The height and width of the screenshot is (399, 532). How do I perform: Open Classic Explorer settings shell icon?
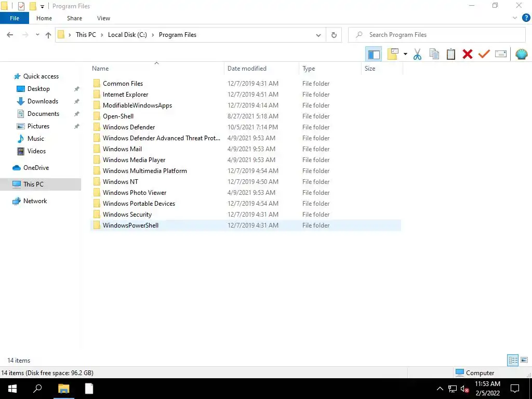tap(522, 54)
